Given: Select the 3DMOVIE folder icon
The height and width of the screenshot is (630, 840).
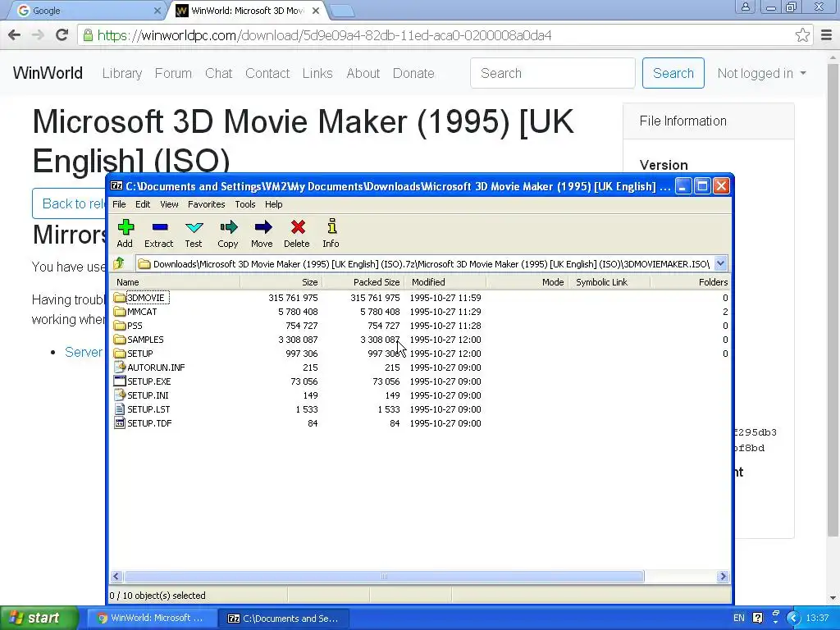Looking at the screenshot, I should 120,298.
